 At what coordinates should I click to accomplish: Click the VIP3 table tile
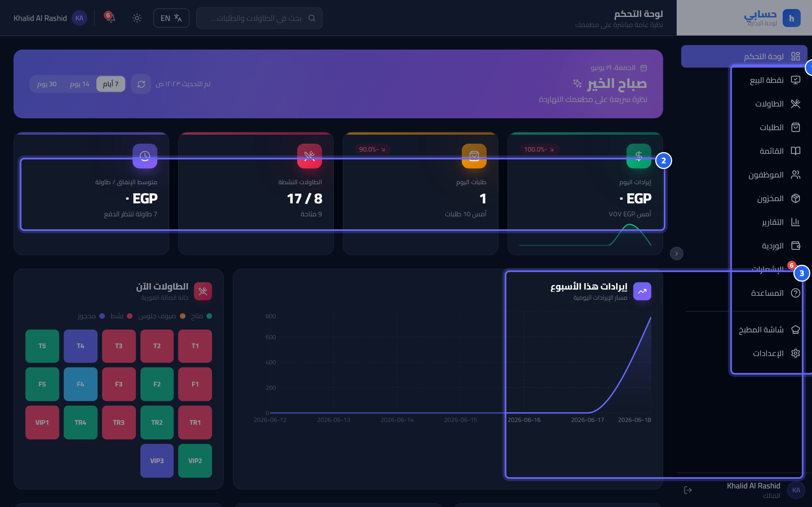tap(157, 461)
